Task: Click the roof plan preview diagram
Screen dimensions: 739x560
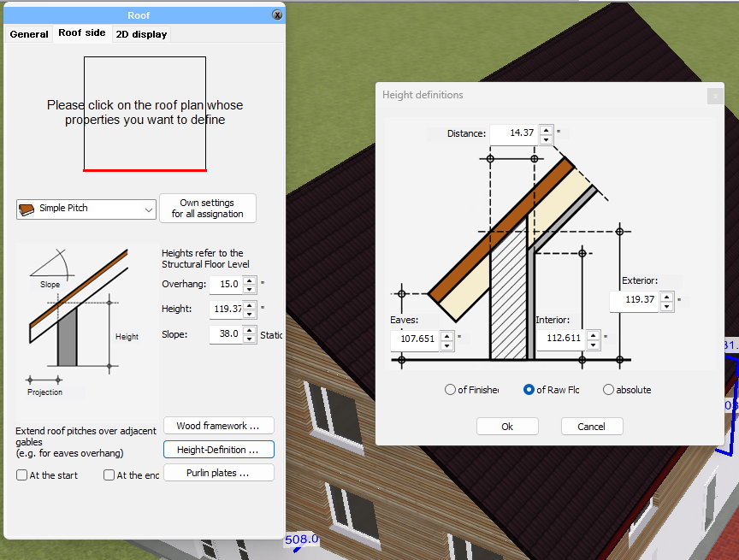Action: pos(144,114)
